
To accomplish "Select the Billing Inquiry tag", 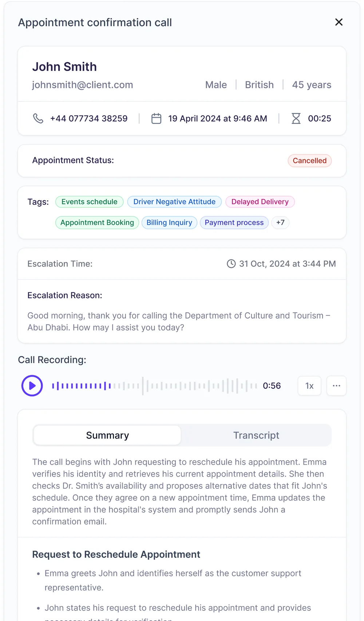I will pyautogui.click(x=169, y=223).
